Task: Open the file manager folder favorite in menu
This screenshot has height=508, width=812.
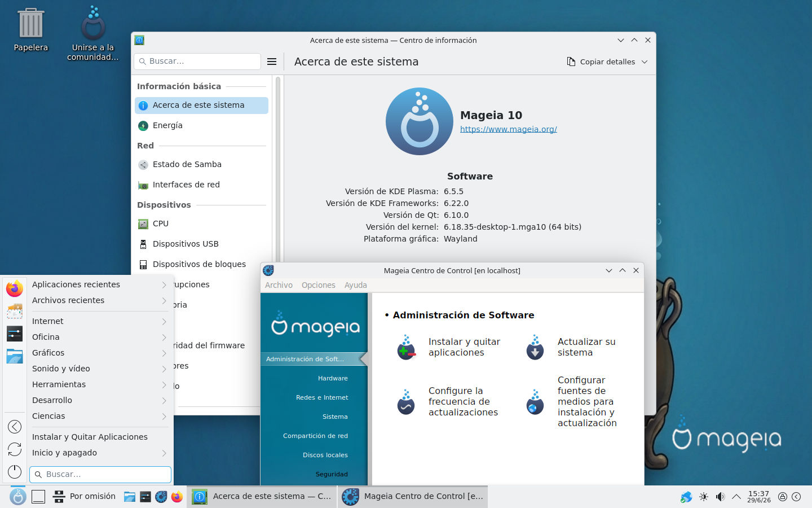Action: point(15,356)
